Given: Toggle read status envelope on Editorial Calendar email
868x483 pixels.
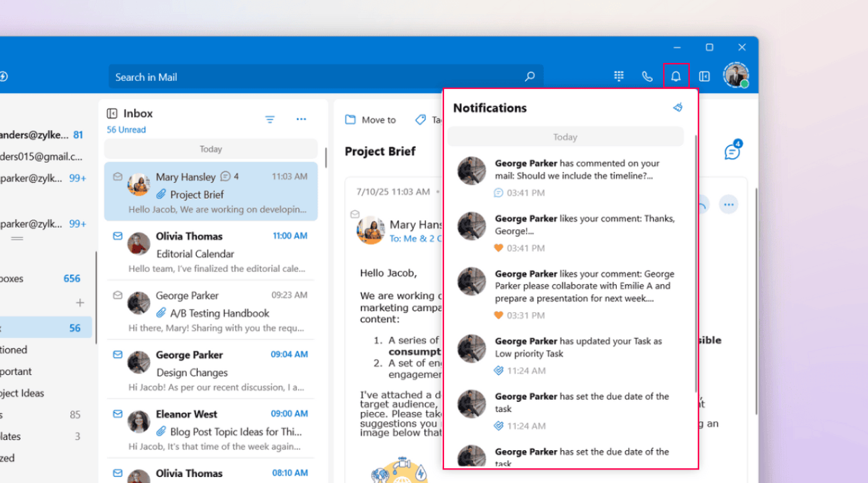Looking at the screenshot, I should 118,236.
